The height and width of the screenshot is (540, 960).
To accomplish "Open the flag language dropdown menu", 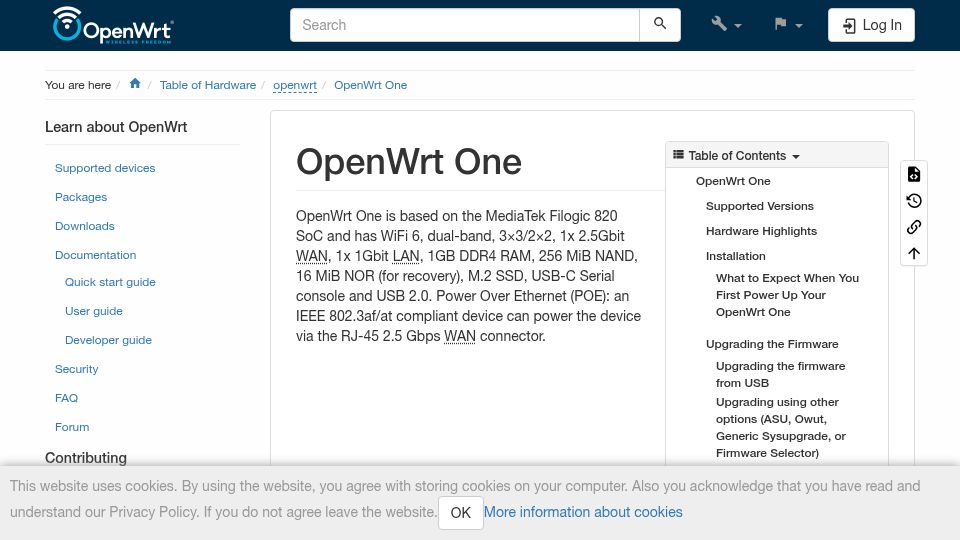I will (x=788, y=24).
